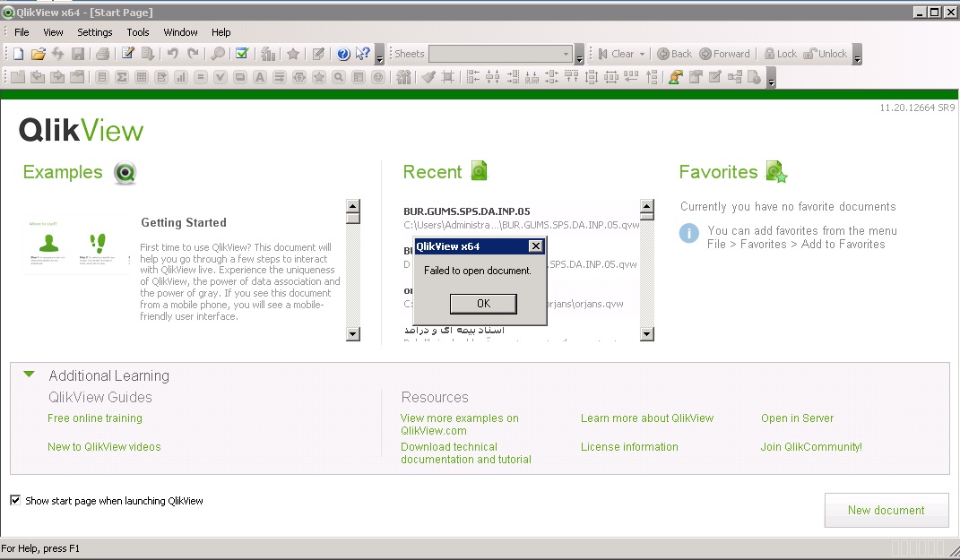Click Download technical documentation and tutorial link
Screen dimensions: 960x560
tap(466, 452)
